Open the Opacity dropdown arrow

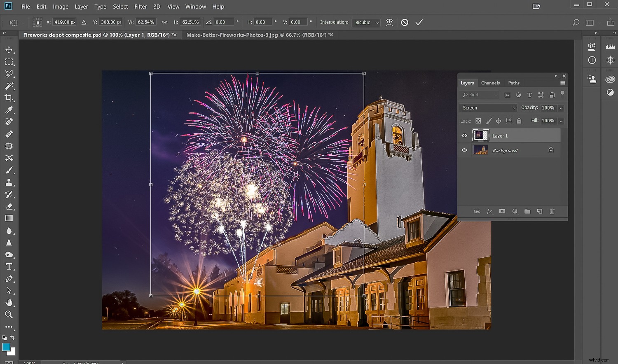[561, 107]
